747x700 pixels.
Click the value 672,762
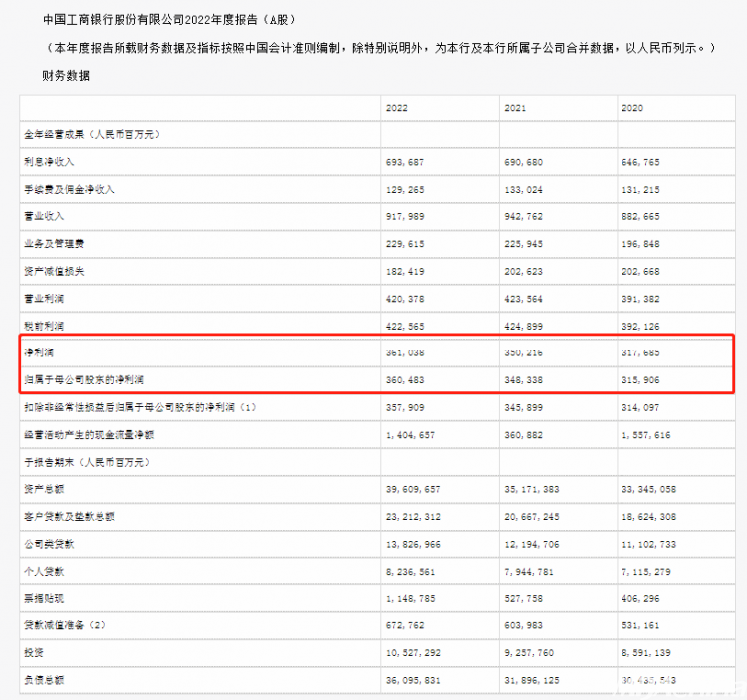405,625
